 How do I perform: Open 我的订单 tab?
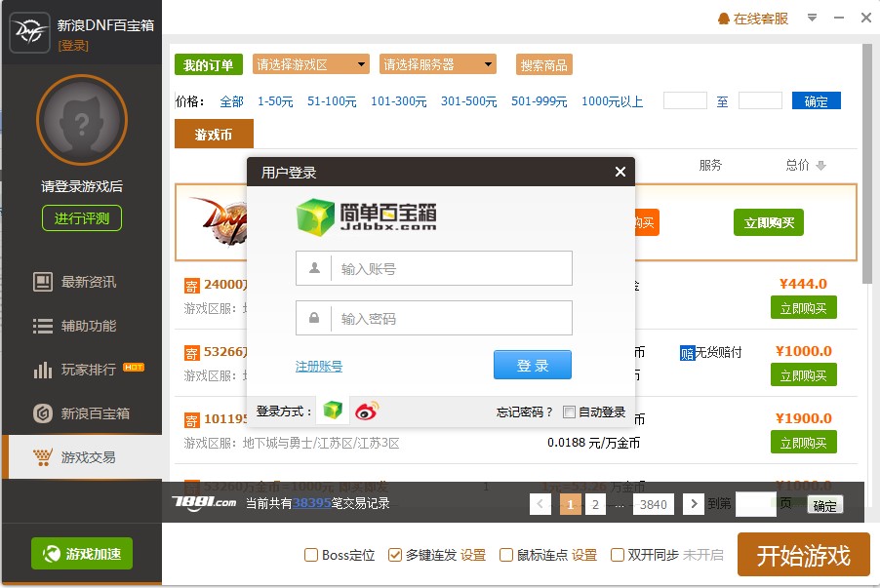pos(208,64)
